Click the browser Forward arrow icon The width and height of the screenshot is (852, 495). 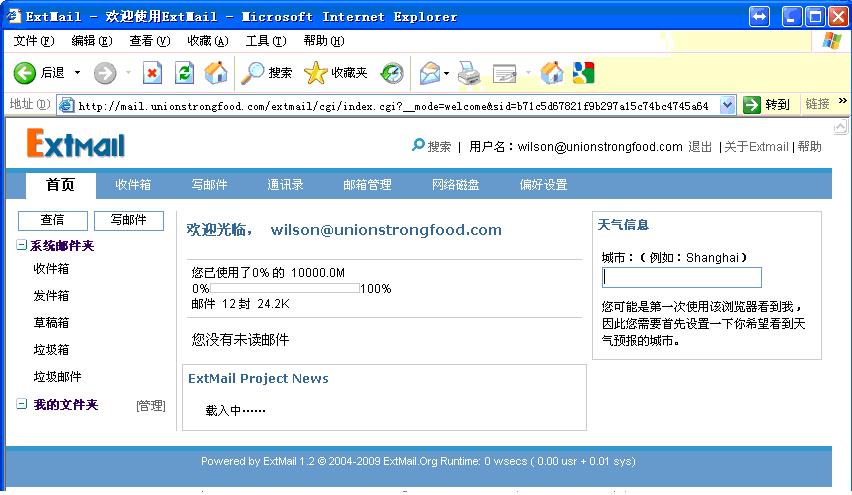pos(105,73)
